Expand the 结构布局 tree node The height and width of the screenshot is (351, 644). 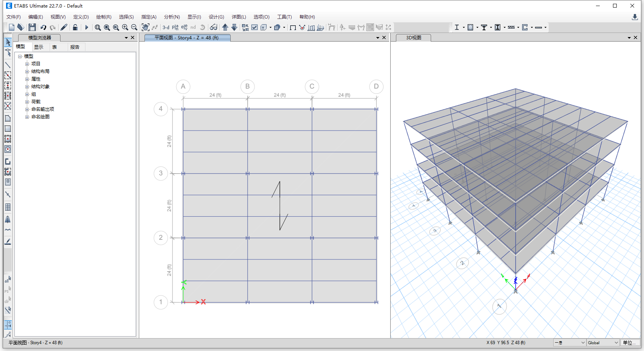(x=27, y=71)
